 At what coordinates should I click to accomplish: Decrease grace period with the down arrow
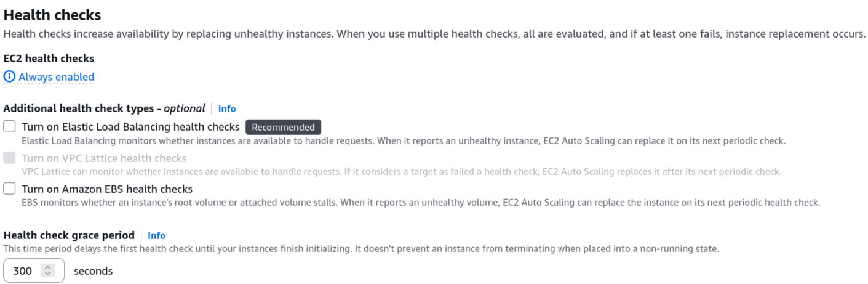point(47,274)
